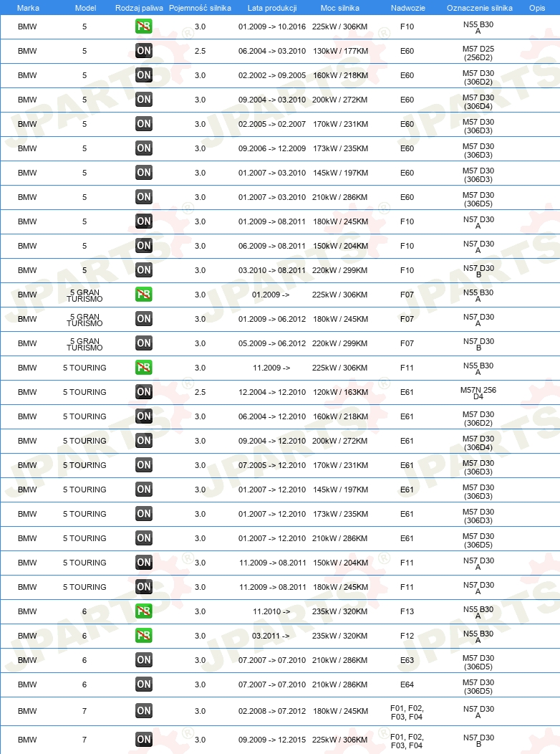Viewport: 560px width, 754px height.
Task: Click PB icon in 5 Gran Turismo N55 row
Action: click(x=144, y=295)
